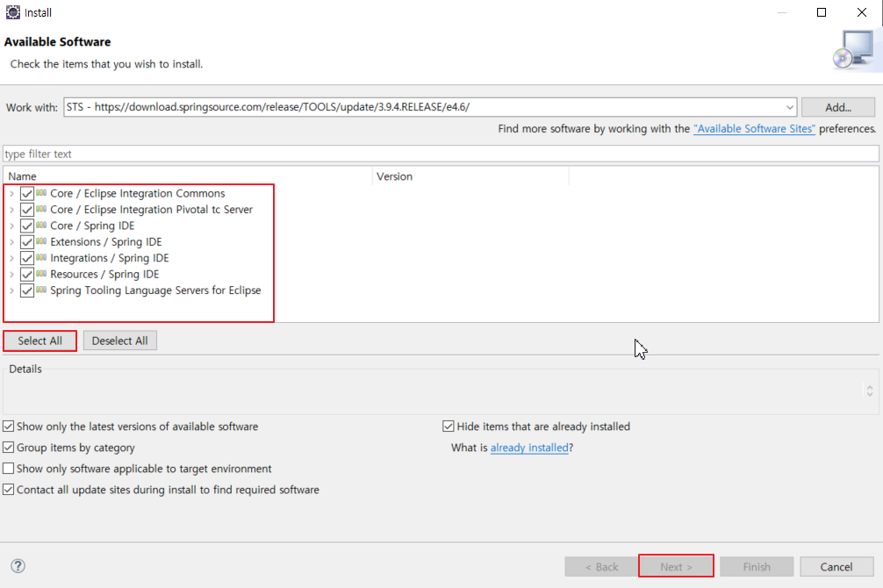Image resolution: width=883 pixels, height=588 pixels.
Task: Uncheck the Resources / Spring IDE checkbox
Action: tap(26, 275)
